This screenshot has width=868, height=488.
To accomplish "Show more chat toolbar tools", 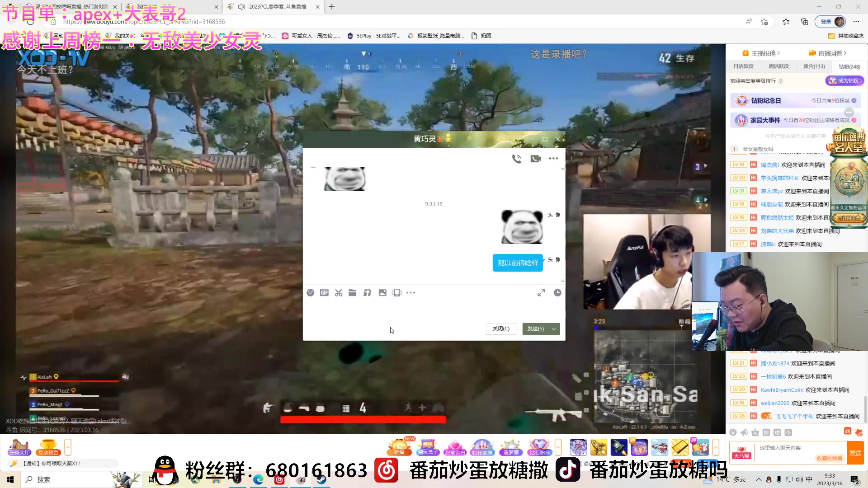I will [410, 293].
